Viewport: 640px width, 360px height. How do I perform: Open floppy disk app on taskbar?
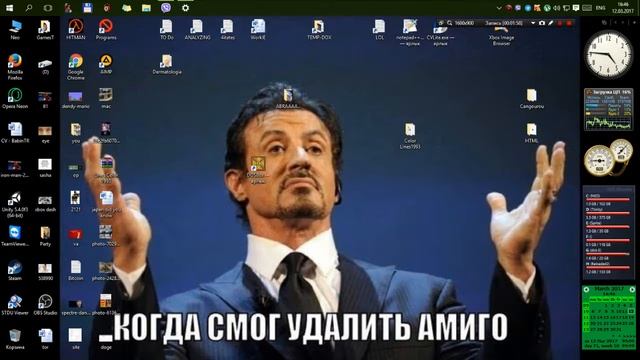click(x=87, y=8)
